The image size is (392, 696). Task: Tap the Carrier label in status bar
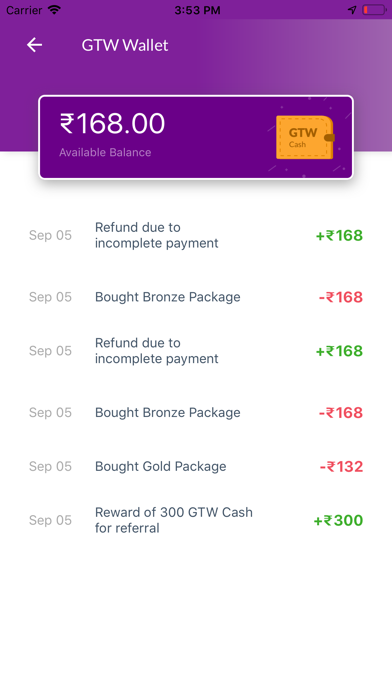(x=24, y=10)
